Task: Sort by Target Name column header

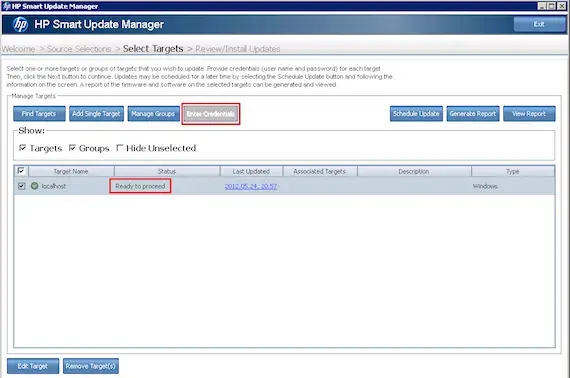Action: point(71,171)
